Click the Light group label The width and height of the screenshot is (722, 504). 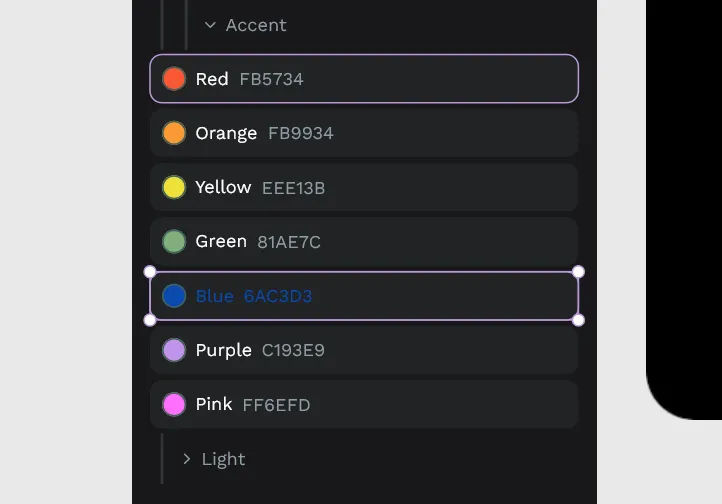pyautogui.click(x=223, y=459)
